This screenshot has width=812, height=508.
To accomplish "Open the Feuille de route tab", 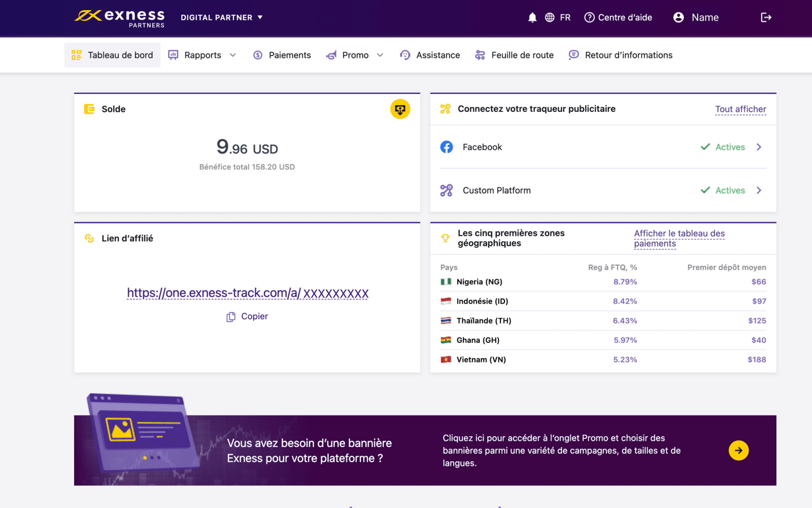I will tap(515, 55).
